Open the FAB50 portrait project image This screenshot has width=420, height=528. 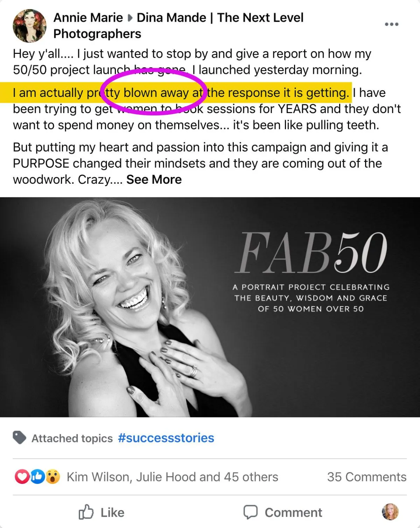(210, 307)
